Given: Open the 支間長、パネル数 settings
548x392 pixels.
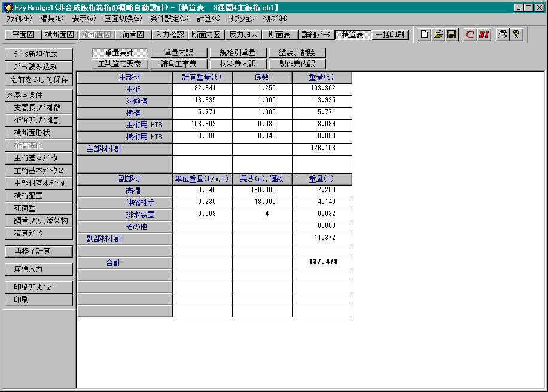Looking at the screenshot, I should tap(39, 108).
